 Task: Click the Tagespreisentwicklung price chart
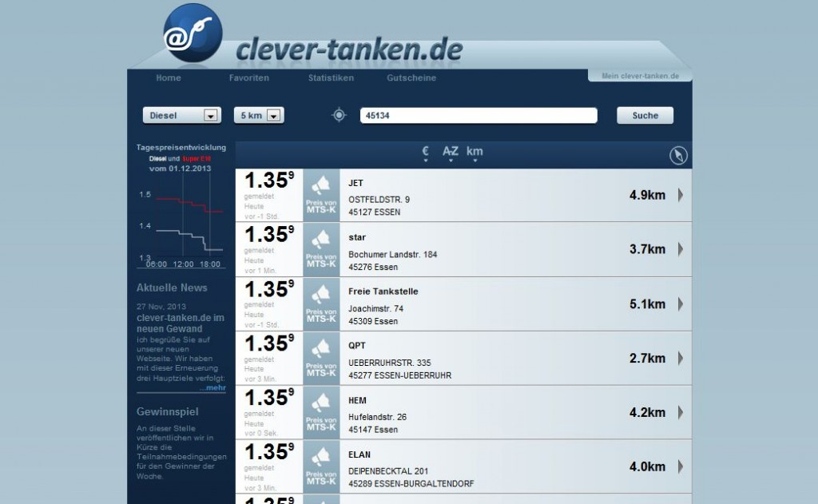coord(180,224)
